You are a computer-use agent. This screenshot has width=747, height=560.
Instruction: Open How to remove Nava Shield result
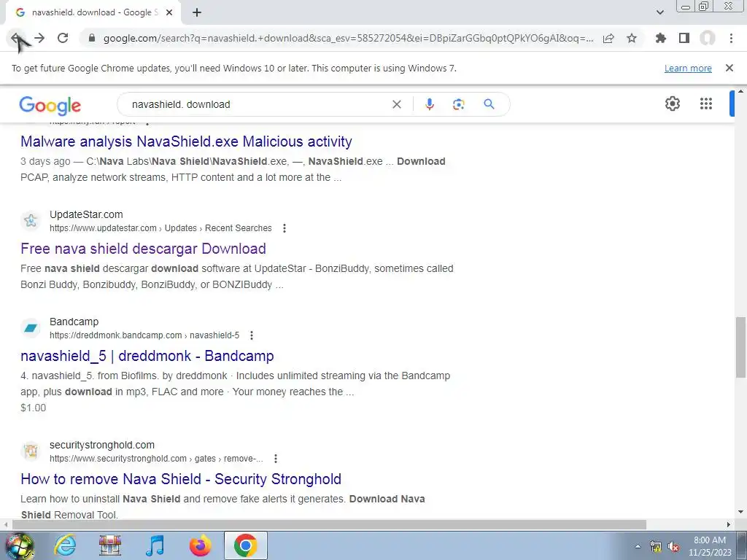coord(181,479)
